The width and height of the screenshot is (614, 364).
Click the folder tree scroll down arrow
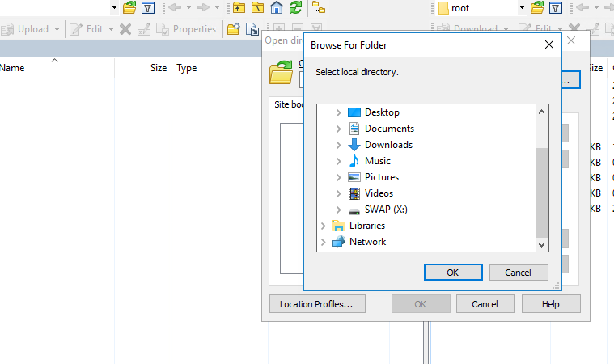tap(542, 243)
